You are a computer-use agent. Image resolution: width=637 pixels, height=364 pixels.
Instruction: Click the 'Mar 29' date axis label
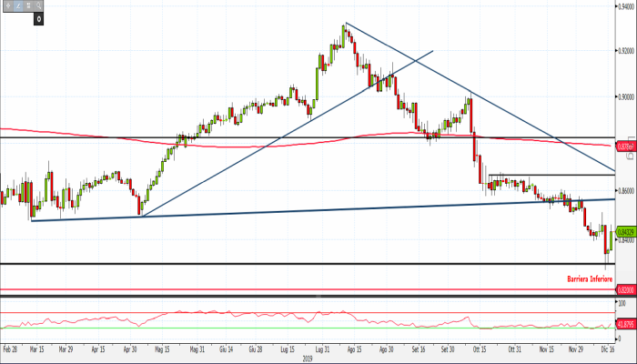(66, 349)
